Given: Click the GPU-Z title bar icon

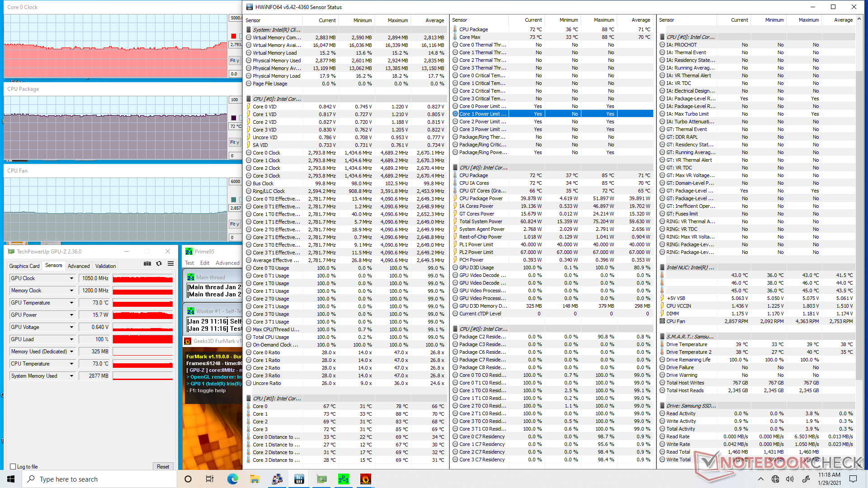Looking at the screenshot, I should (x=11, y=252).
